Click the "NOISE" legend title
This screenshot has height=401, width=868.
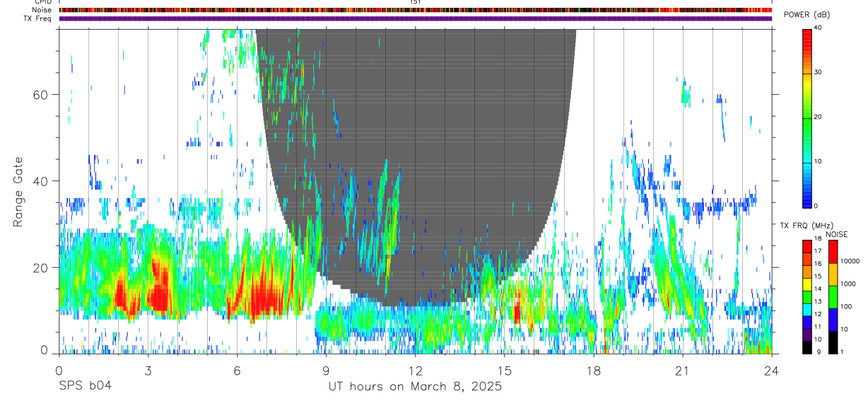click(836, 234)
